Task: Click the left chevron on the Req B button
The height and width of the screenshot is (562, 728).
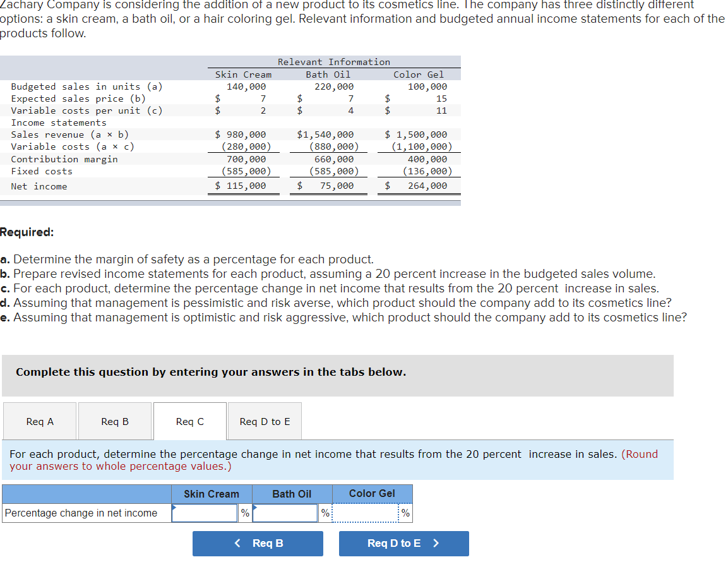Action: 237,543
